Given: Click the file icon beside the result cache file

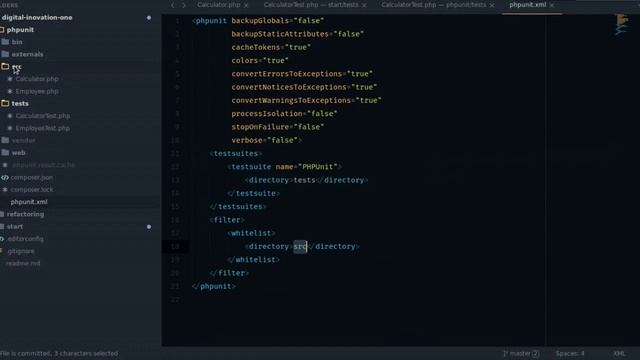Looking at the screenshot, I should pyautogui.click(x=5, y=165).
